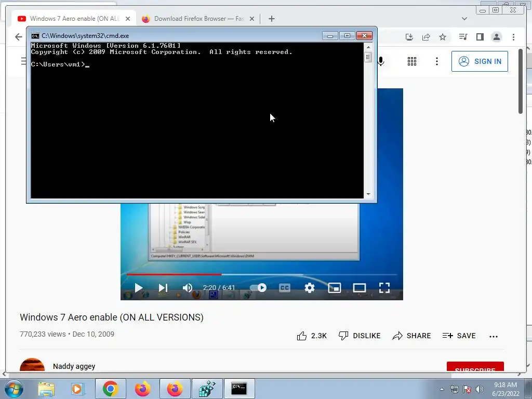Open a new Chrome tab
Image resolution: width=532 pixels, height=399 pixels.
(x=271, y=19)
